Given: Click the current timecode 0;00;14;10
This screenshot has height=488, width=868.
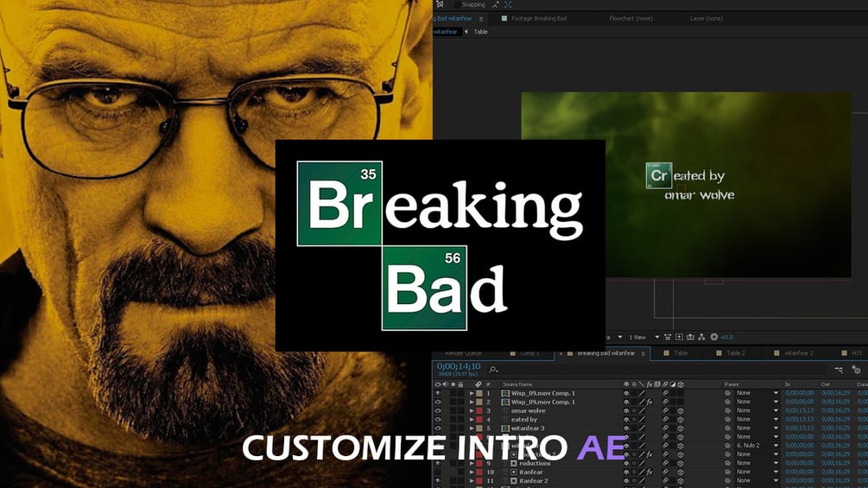Looking at the screenshot, I should tap(459, 366).
